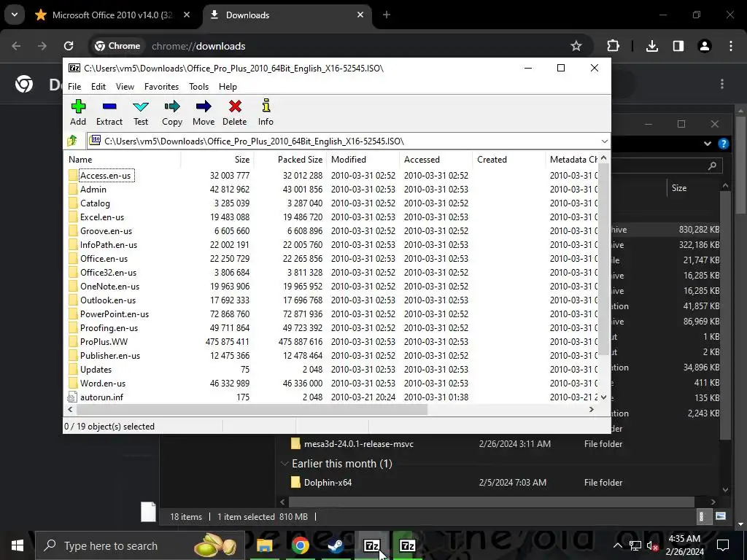Open Chrome extensions puzzle icon
The width and height of the screenshot is (747, 560).
(x=613, y=46)
